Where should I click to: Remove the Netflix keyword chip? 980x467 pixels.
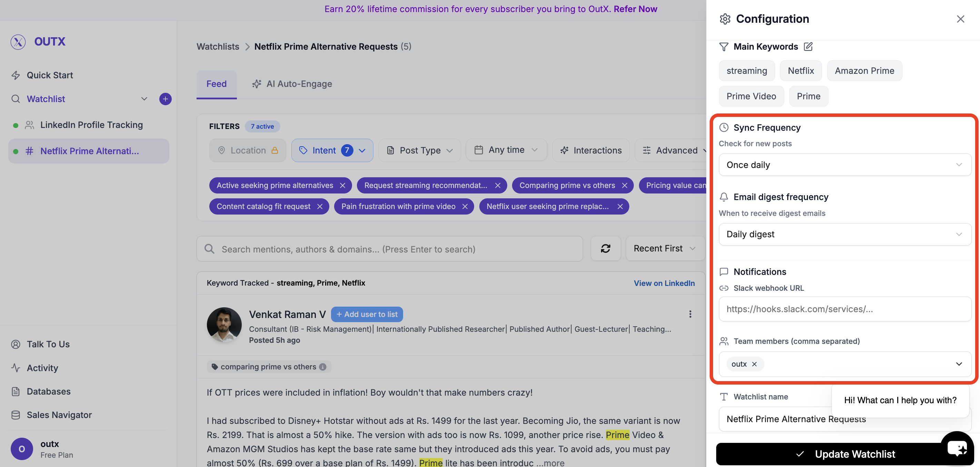click(x=800, y=70)
